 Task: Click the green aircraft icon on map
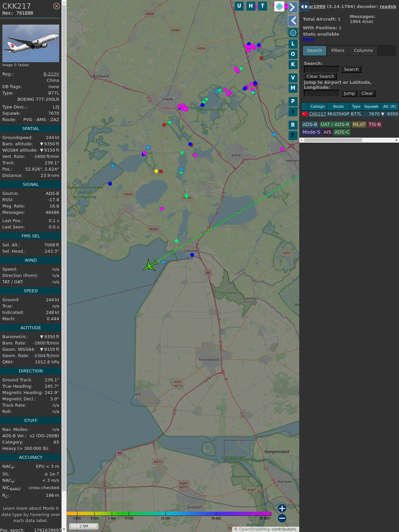point(150,265)
